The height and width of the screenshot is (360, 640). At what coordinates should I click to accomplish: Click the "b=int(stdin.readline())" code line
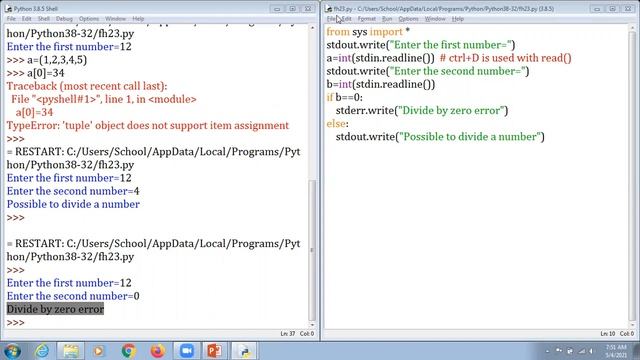click(380, 84)
